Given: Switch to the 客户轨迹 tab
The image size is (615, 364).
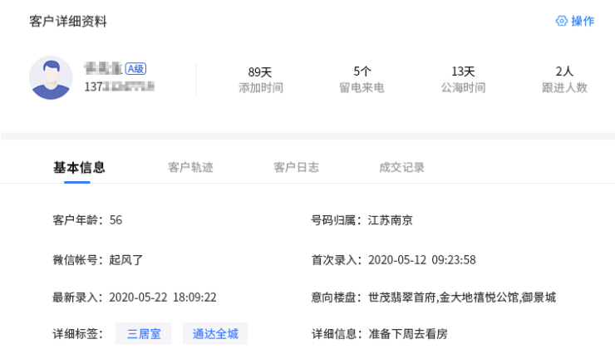Looking at the screenshot, I should pos(190,167).
